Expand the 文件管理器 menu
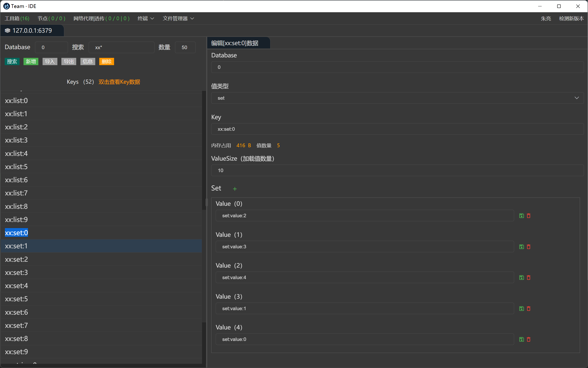The height and width of the screenshot is (368, 588). [x=178, y=19]
